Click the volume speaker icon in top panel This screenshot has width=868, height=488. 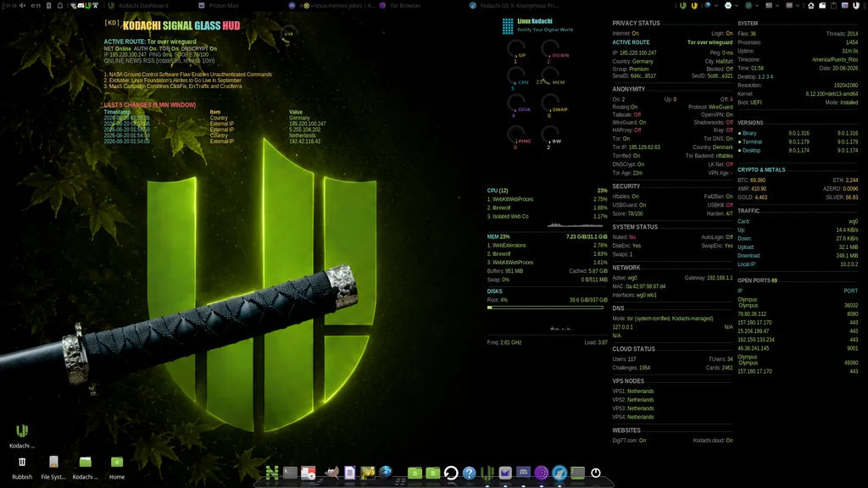click(x=23, y=6)
